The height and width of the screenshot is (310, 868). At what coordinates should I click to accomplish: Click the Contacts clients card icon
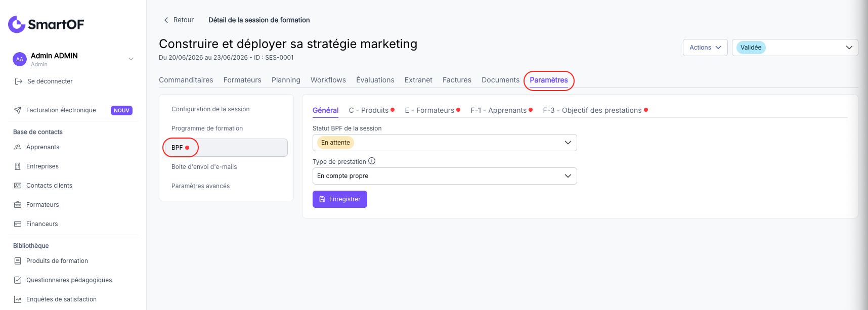coord(18,186)
